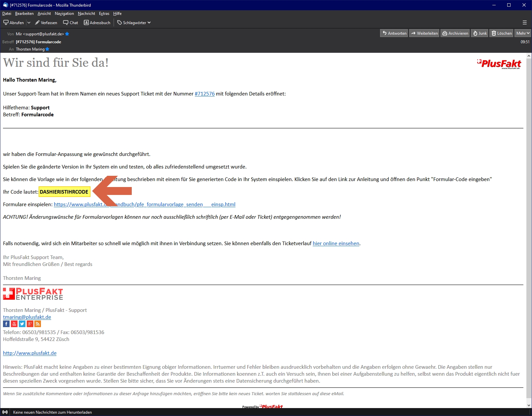The width and height of the screenshot is (532, 416).
Task: Click the PlusFakt logo at top right
Action: 499,64
